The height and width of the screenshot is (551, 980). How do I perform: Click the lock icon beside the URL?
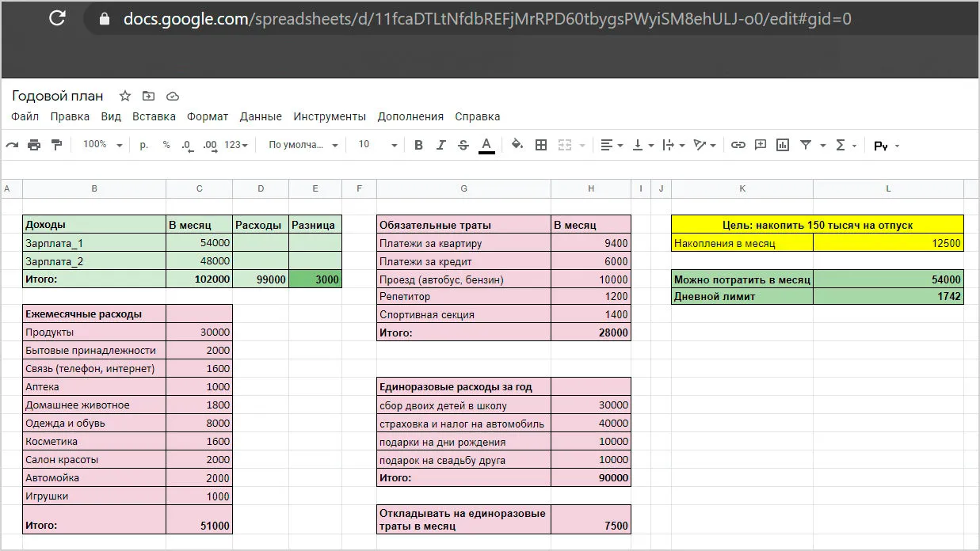pyautogui.click(x=105, y=19)
